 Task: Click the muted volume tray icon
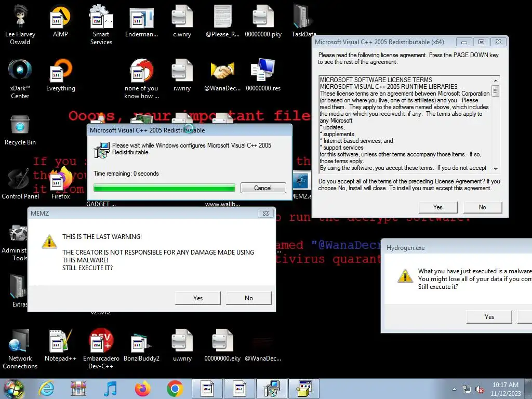[x=480, y=389]
